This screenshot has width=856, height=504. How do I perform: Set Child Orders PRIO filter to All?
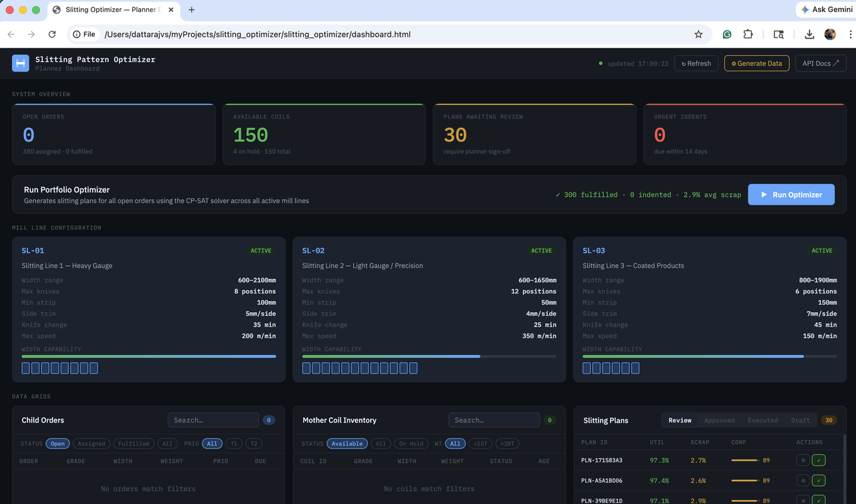[212, 444]
